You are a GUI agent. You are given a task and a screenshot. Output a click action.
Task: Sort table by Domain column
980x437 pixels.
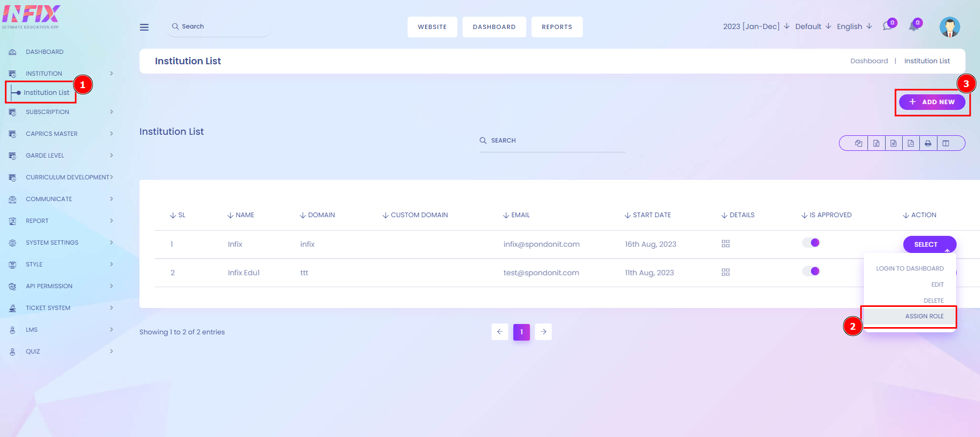(317, 215)
